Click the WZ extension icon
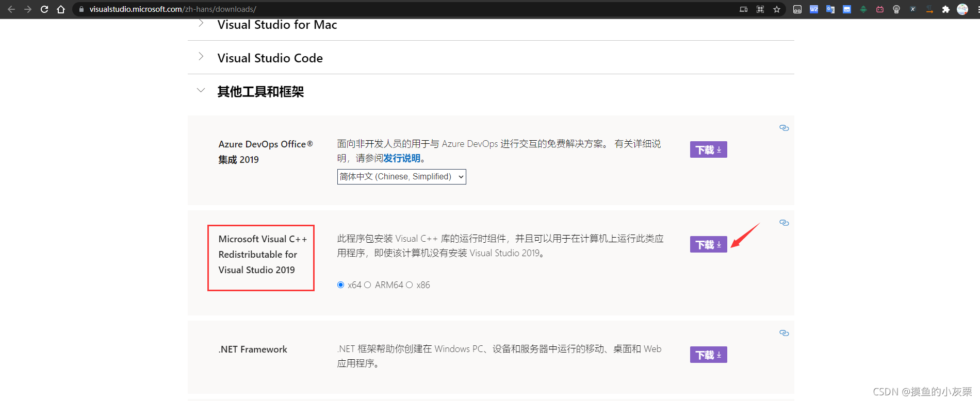The image size is (980, 401). (x=813, y=9)
